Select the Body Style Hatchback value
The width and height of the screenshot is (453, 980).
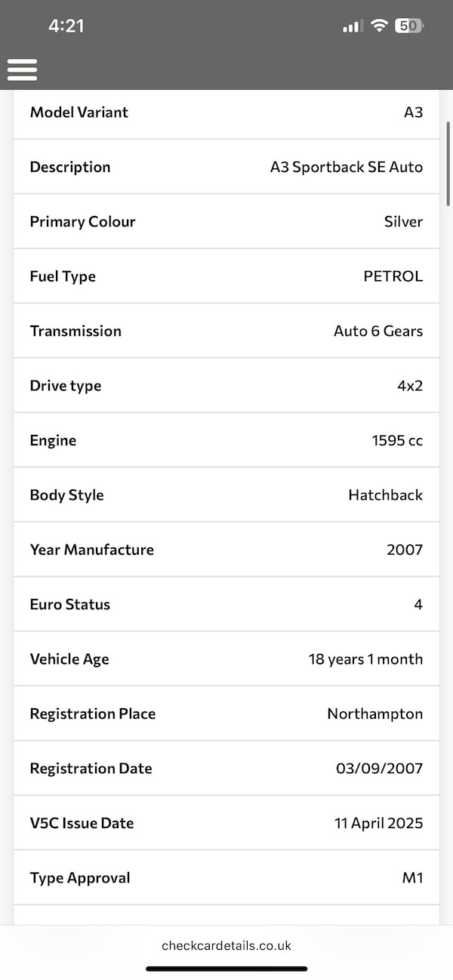click(x=385, y=495)
